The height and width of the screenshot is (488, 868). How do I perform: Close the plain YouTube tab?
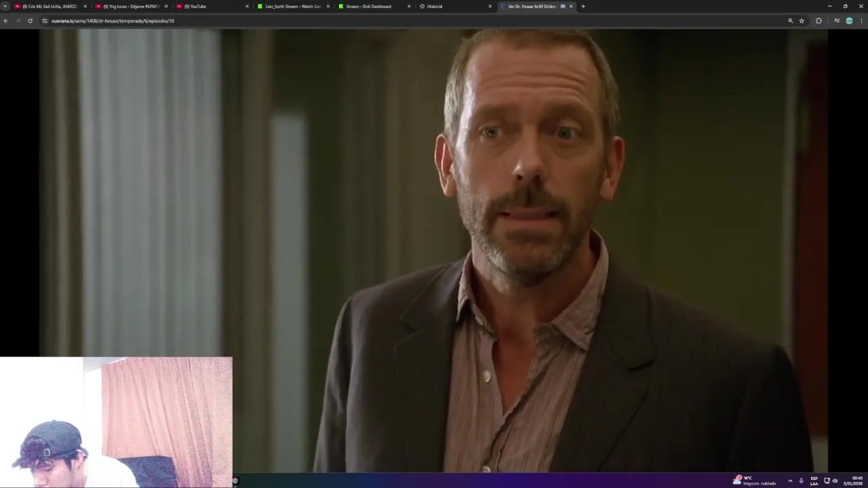[x=247, y=6]
